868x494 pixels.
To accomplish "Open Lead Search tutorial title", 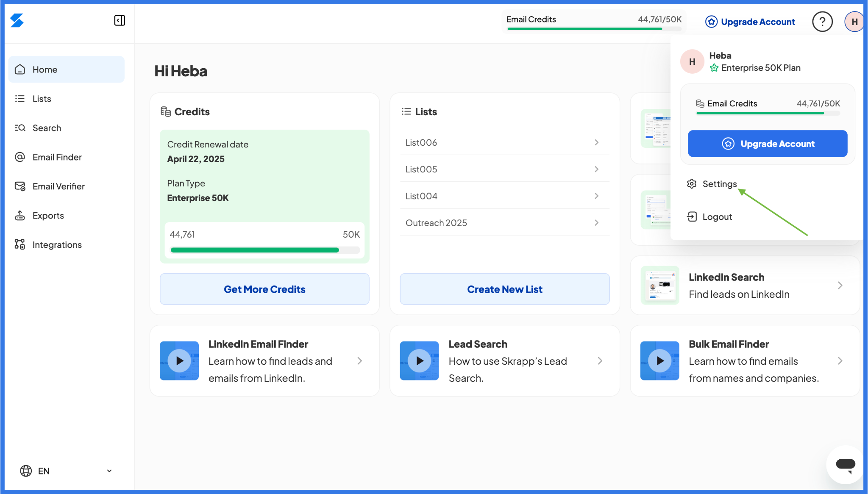I will pos(478,344).
